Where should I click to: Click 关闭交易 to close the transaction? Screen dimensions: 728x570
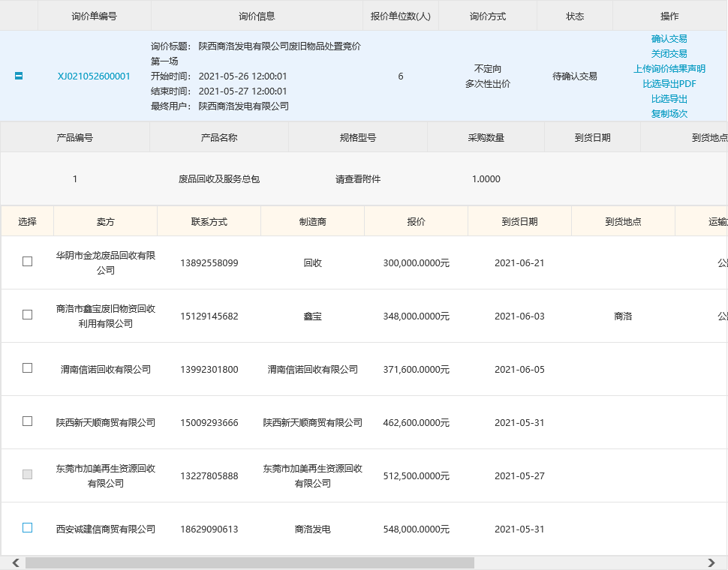(669, 54)
